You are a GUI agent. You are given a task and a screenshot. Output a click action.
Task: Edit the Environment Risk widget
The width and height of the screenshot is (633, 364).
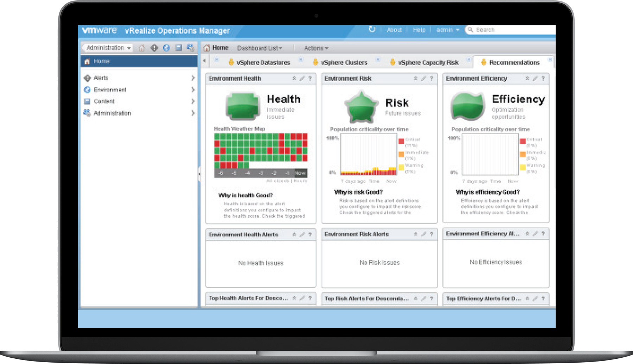coord(423,78)
